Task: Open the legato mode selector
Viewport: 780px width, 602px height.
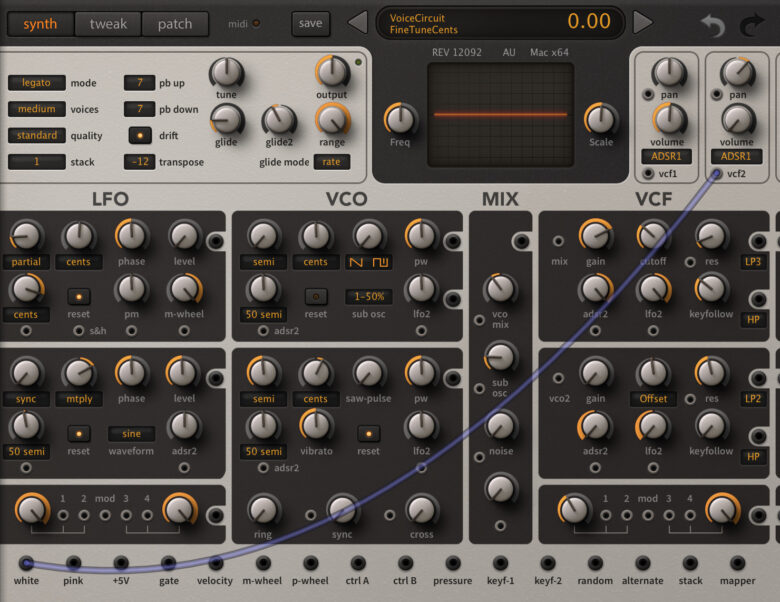Action: point(36,83)
